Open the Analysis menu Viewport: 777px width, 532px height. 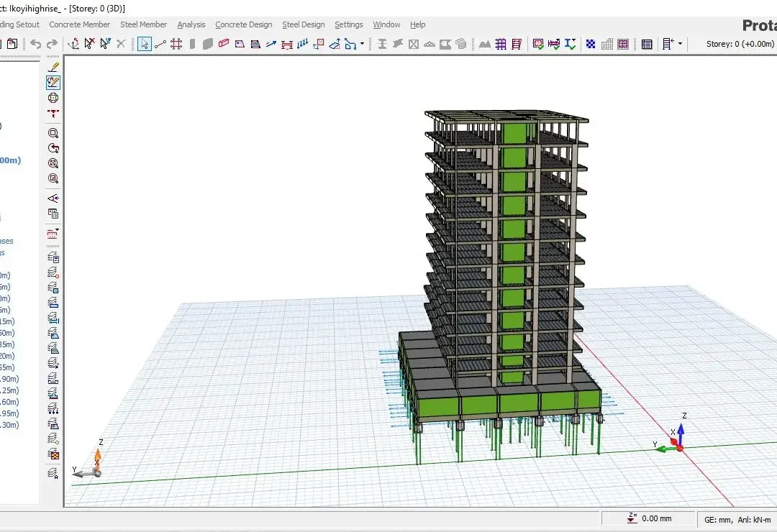pos(191,24)
